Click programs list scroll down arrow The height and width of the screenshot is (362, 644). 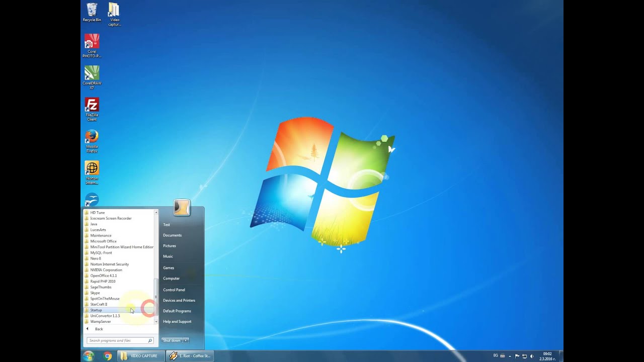click(156, 322)
